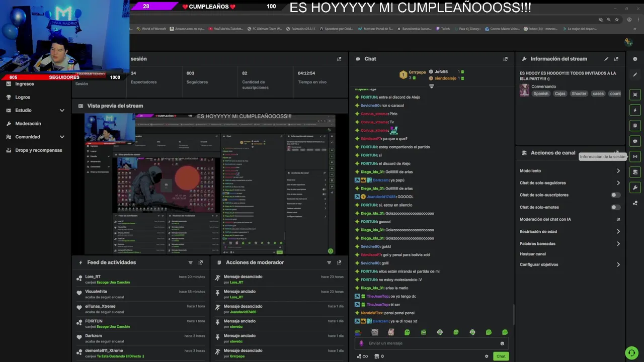The width and height of the screenshot is (644, 362).
Task: Open the Twitch bookmark in browser bar
Action: point(443,29)
